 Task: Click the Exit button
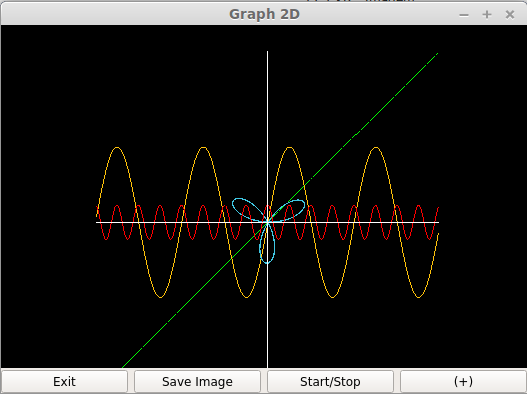click(64, 382)
